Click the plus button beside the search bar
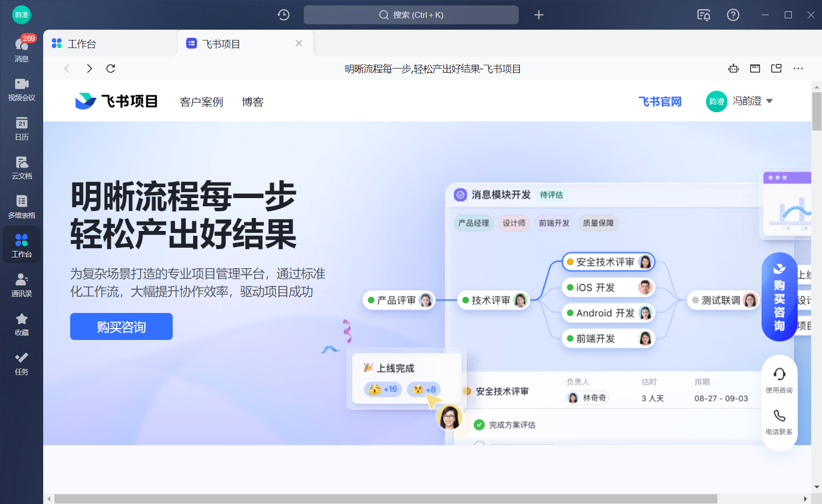822x504 pixels. [539, 15]
